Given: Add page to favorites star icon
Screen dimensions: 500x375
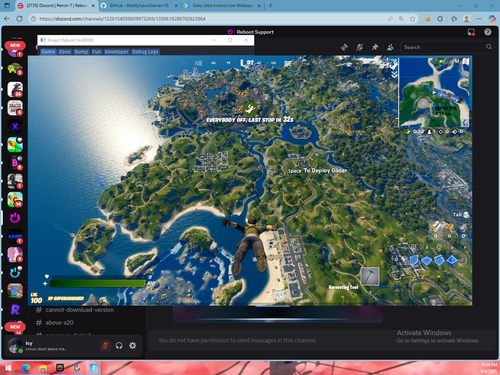Looking at the screenshot, I should pos(413,19).
